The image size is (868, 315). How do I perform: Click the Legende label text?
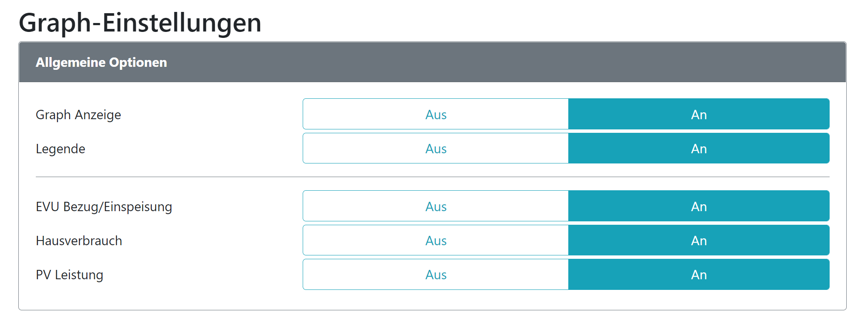61,149
